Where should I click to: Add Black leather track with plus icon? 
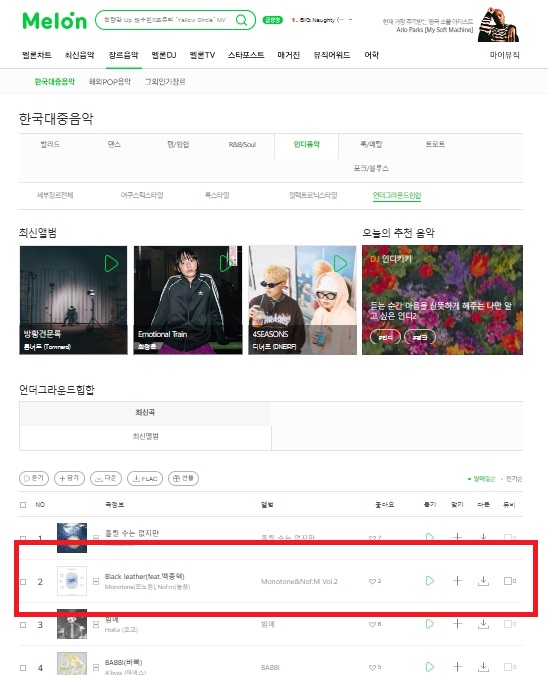[457, 581]
